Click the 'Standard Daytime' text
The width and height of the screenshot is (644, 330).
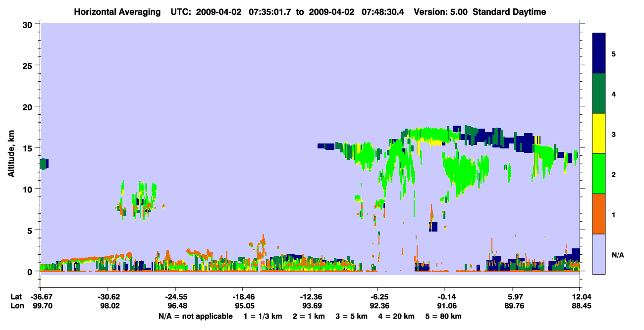pos(509,12)
